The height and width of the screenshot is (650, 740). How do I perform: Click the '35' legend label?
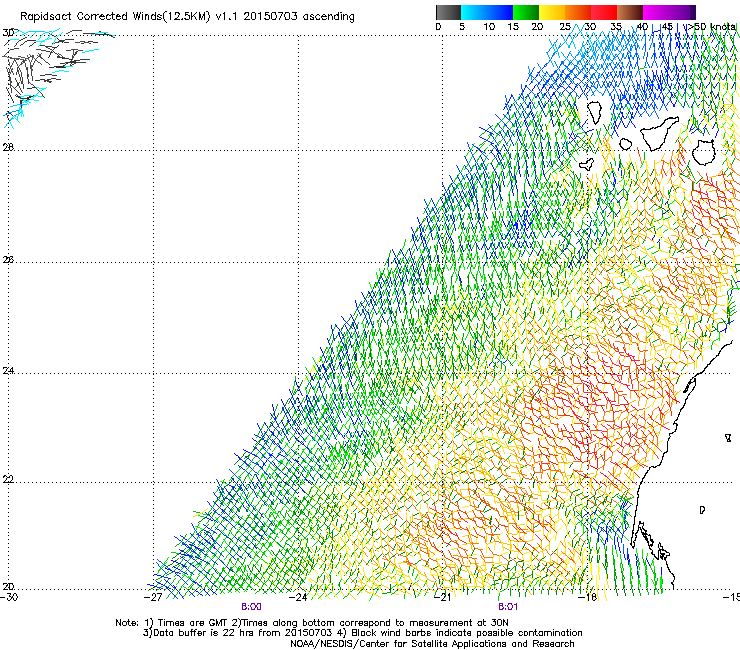[x=616, y=27]
